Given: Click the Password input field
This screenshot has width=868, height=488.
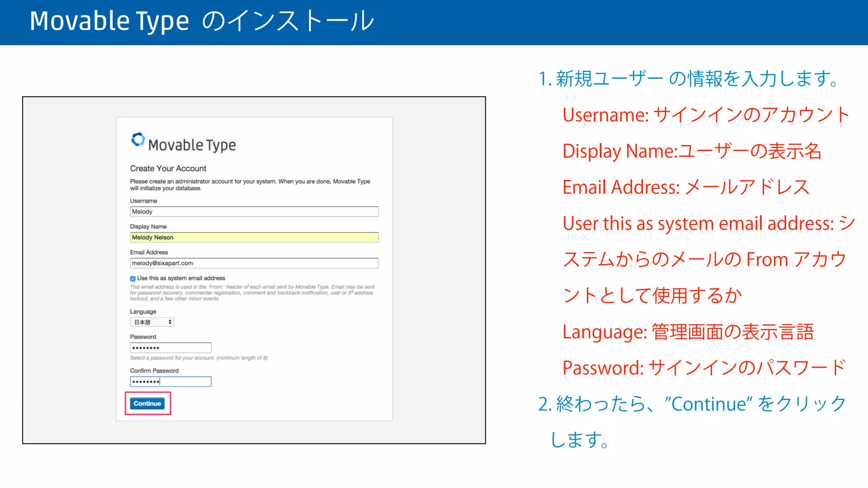Looking at the screenshot, I should point(170,348).
